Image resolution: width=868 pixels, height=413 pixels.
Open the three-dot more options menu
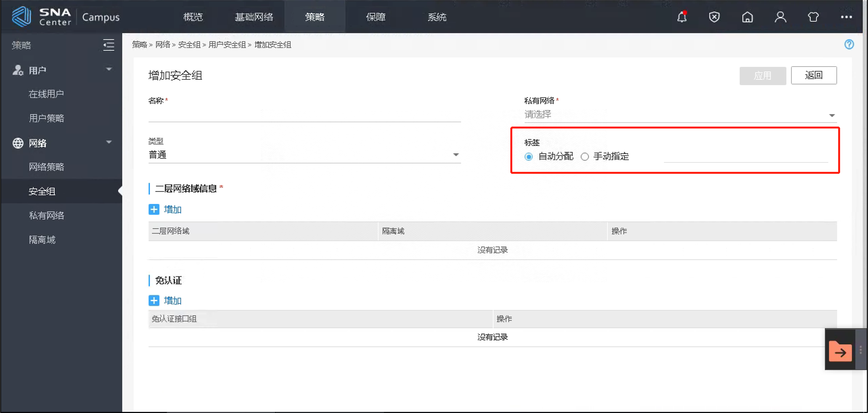tap(846, 17)
